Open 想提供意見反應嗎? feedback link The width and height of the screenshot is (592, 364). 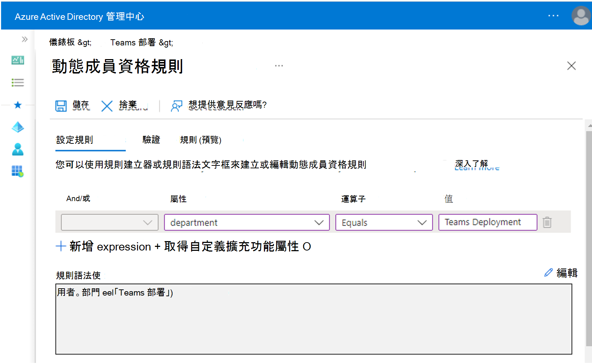pos(227,105)
